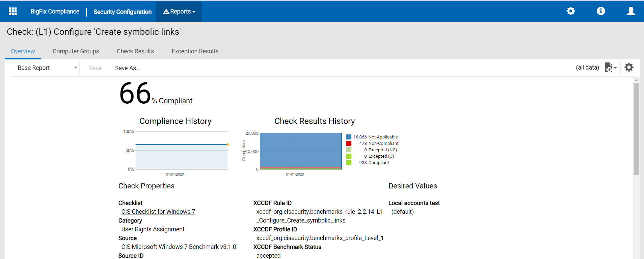Click the red Non-Compliant legend swatch
The image size is (644, 259).
pyautogui.click(x=349, y=144)
